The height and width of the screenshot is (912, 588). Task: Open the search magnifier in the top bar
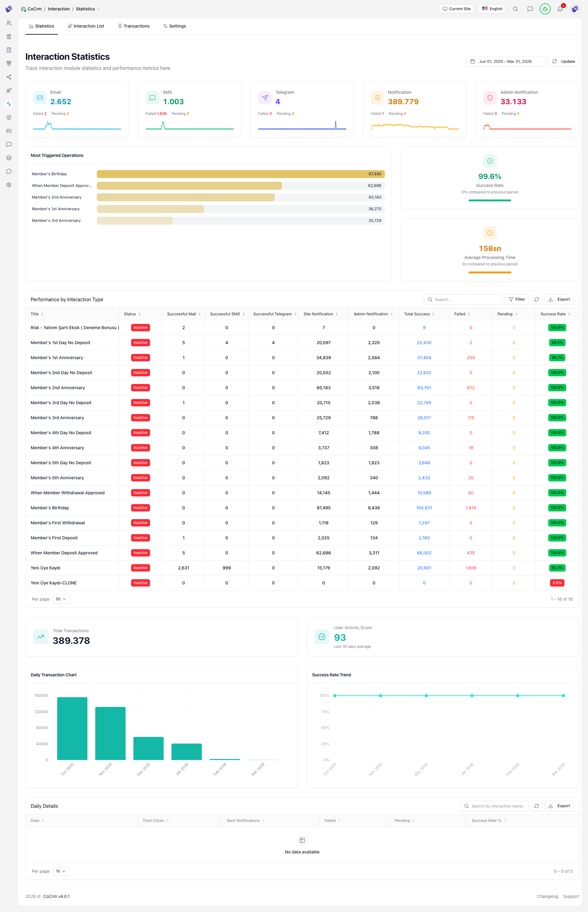515,9
